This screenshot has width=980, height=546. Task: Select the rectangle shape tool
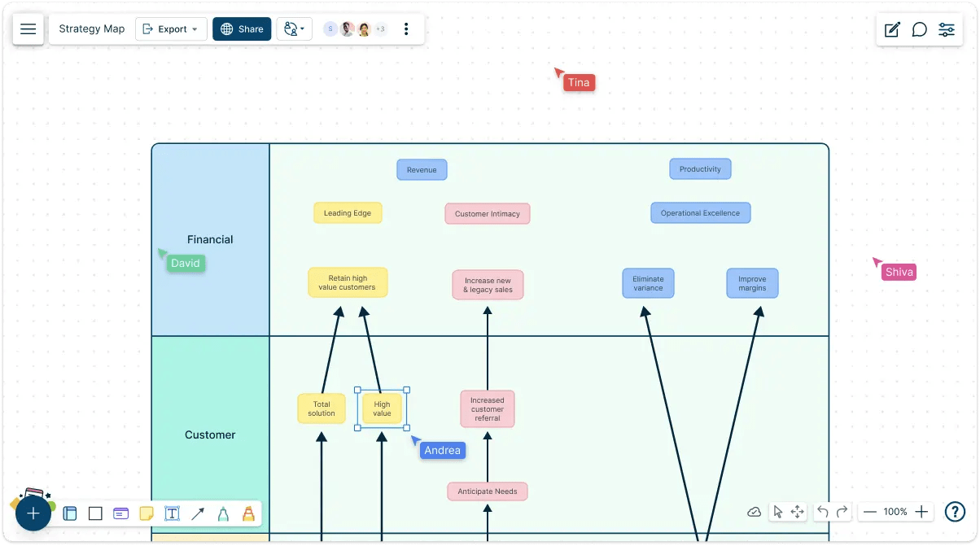pyautogui.click(x=95, y=513)
